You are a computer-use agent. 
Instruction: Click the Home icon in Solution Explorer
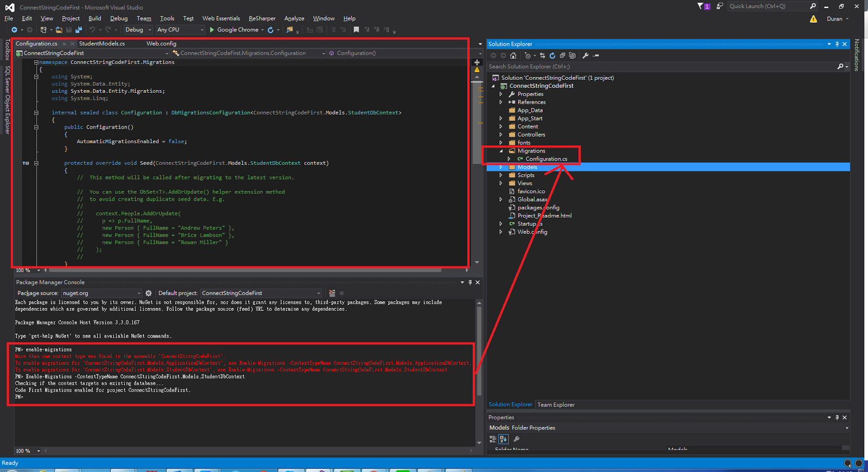[x=513, y=55]
